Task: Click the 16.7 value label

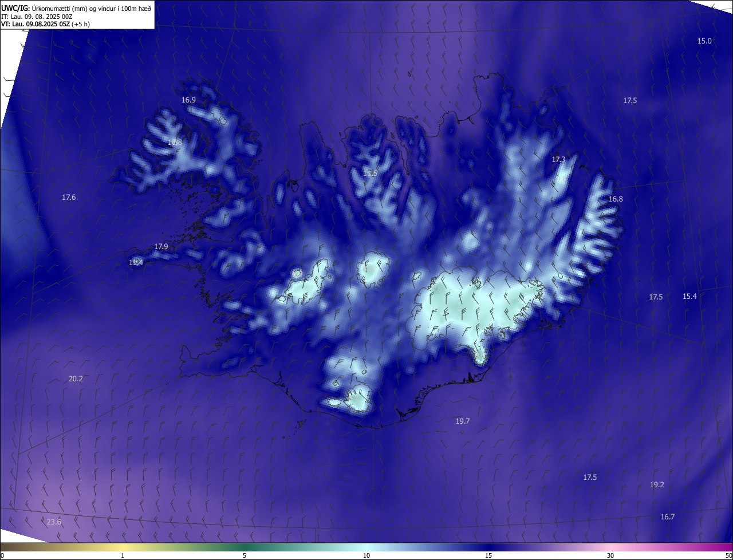Action: [668, 516]
